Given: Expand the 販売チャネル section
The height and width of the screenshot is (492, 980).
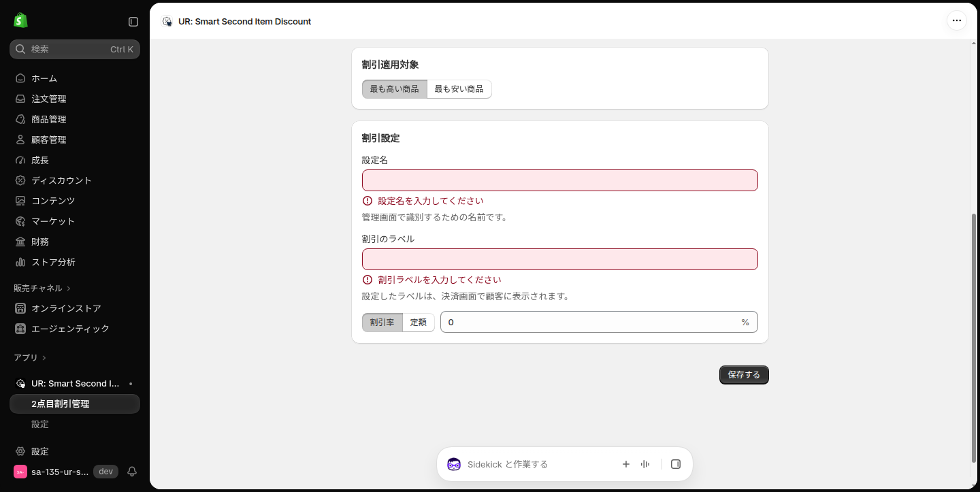Looking at the screenshot, I should [42, 288].
